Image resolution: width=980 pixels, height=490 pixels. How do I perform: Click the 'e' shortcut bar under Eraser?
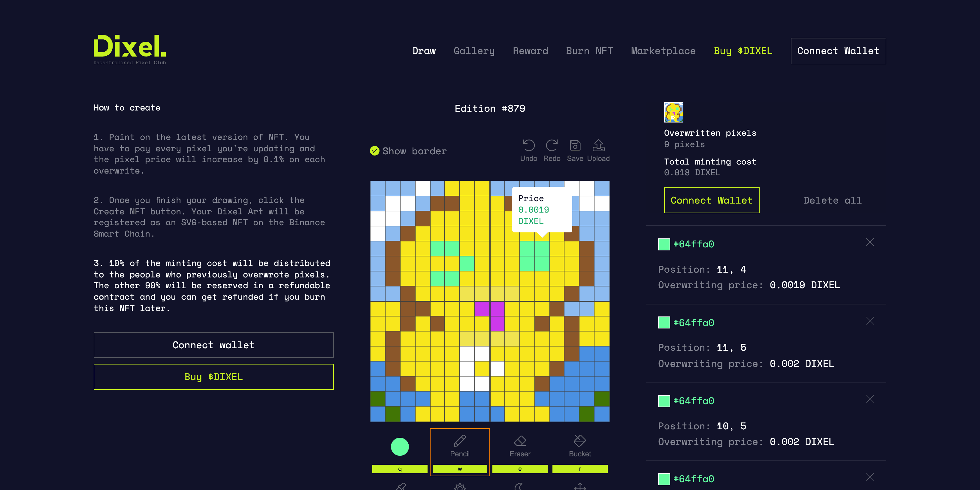click(x=520, y=469)
